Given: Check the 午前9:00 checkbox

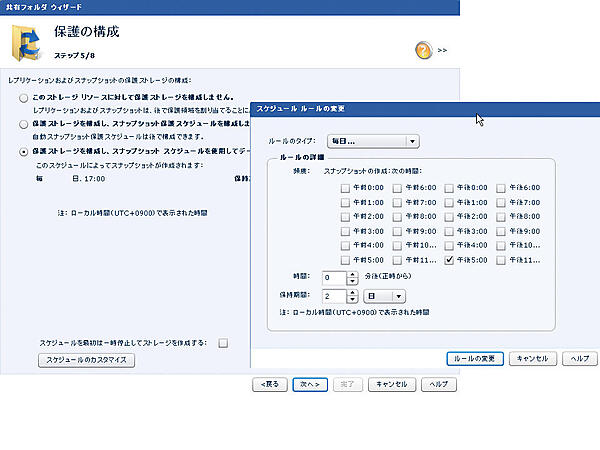Looking at the screenshot, I should click(x=397, y=232).
